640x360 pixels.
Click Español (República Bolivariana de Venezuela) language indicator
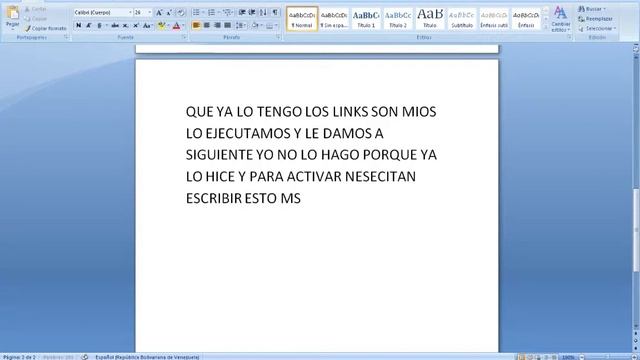point(147,357)
